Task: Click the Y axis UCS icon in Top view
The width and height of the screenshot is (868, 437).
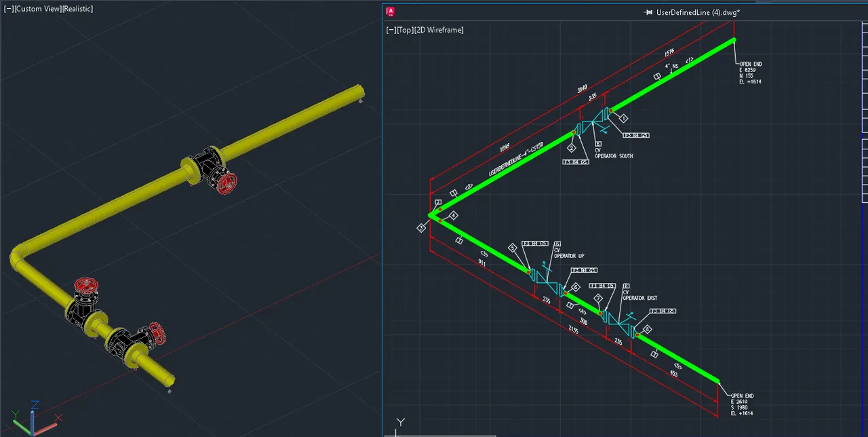Action: click(400, 425)
